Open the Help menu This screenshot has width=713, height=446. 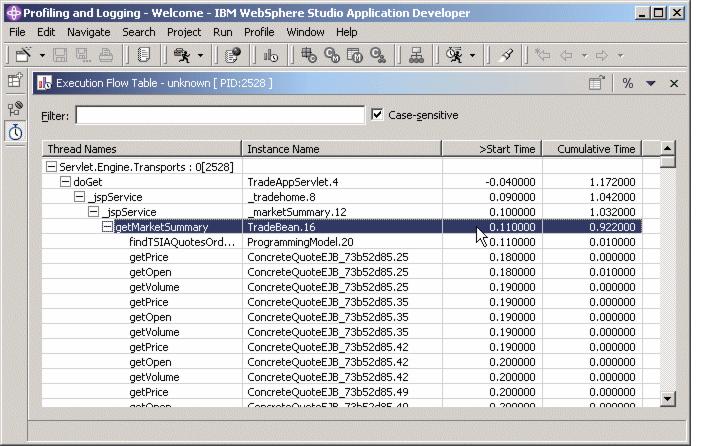[346, 32]
